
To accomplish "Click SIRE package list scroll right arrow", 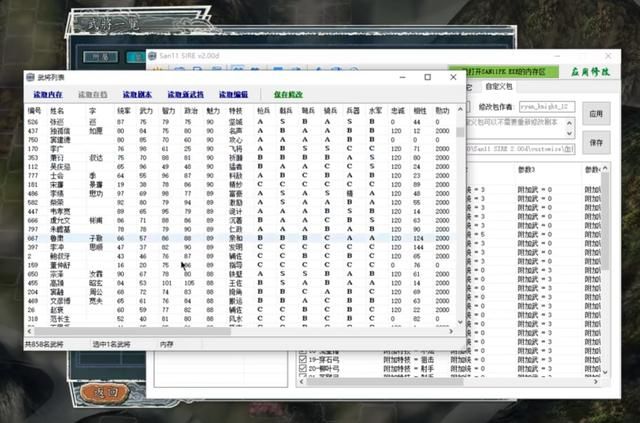I will (596, 382).
